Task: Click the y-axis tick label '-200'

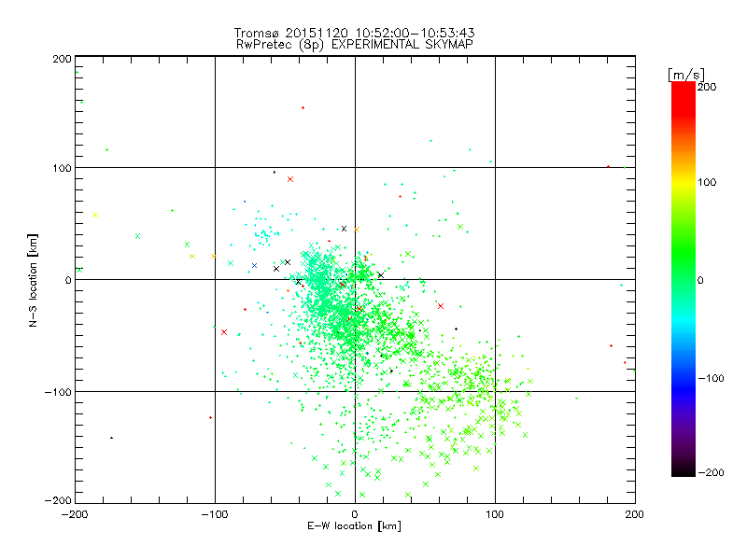Action: [58, 500]
